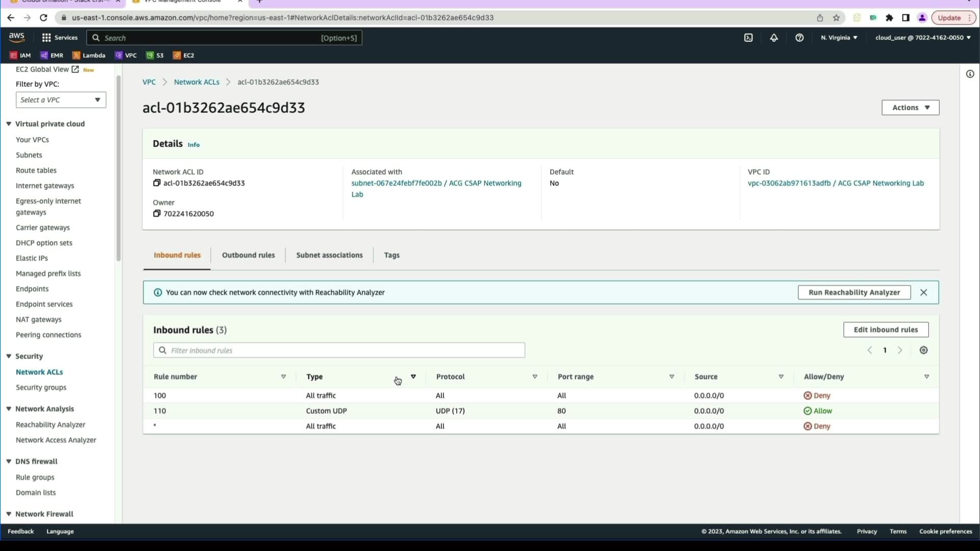Screen dimensions: 980x551
Task: Open the Select a VPC filter dropdown
Action: click(x=61, y=100)
